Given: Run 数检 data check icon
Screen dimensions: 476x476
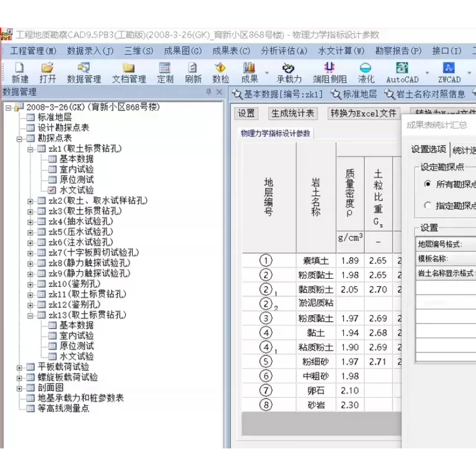Looking at the screenshot, I should coord(221,73).
